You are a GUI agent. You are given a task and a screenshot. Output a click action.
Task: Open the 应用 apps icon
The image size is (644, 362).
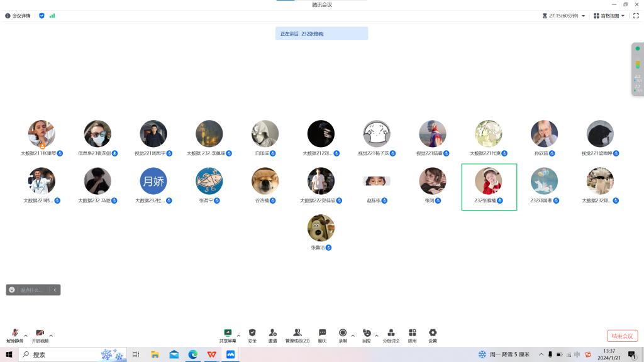click(412, 334)
